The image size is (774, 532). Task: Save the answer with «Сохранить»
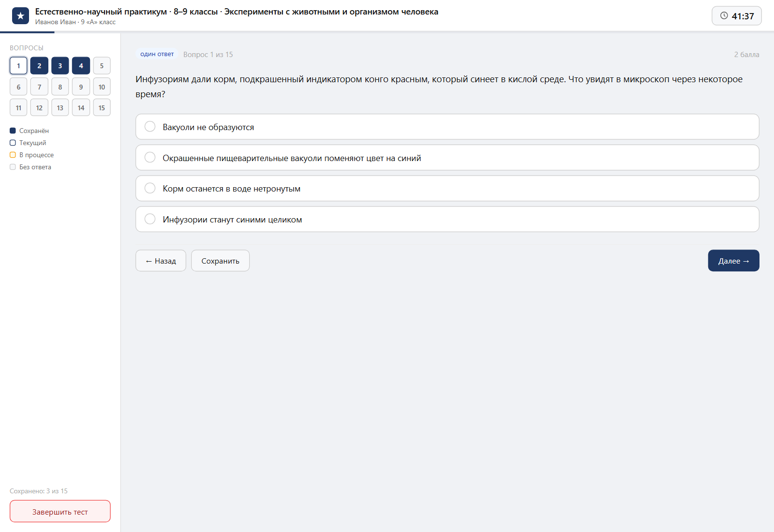[x=220, y=261]
